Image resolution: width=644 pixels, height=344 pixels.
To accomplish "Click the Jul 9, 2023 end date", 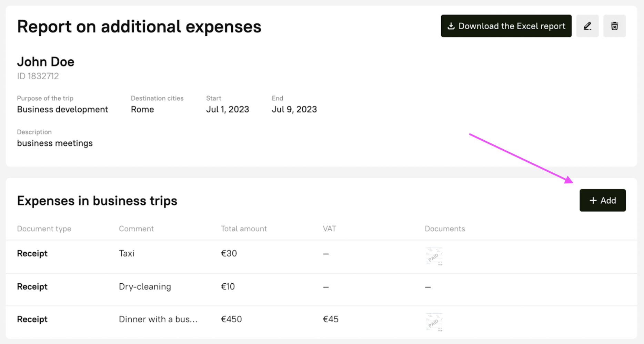I will click(294, 110).
